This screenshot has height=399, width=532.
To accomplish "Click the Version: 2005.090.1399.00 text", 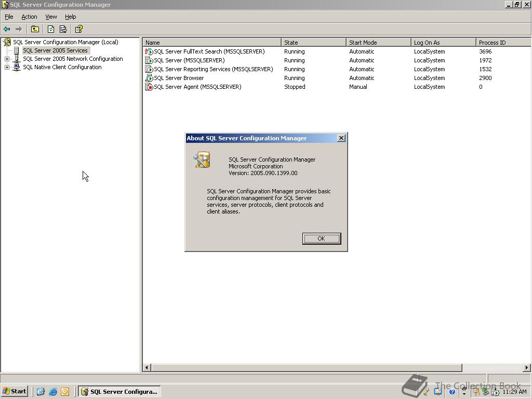I will [x=263, y=173].
